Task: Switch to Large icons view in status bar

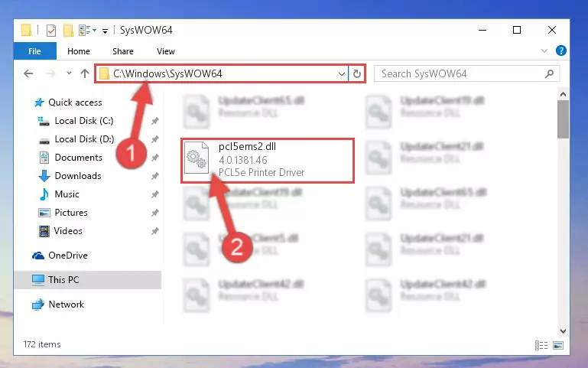Action: [558, 345]
